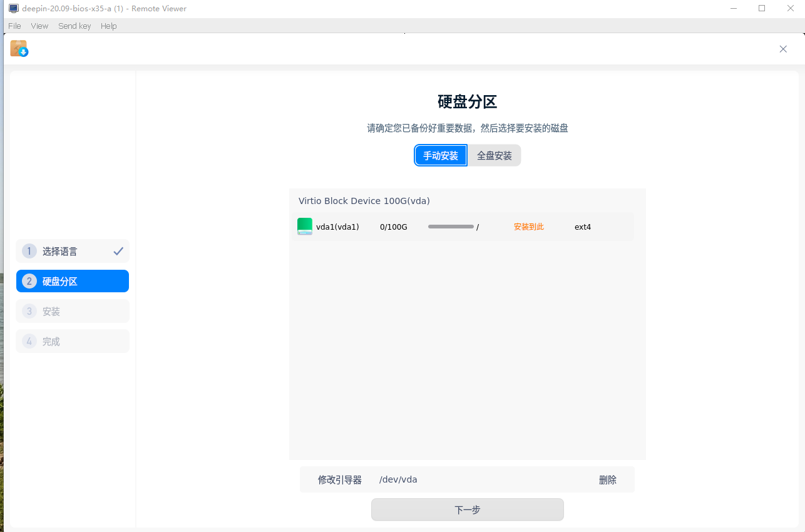Click the step 3 number circle

click(29, 311)
